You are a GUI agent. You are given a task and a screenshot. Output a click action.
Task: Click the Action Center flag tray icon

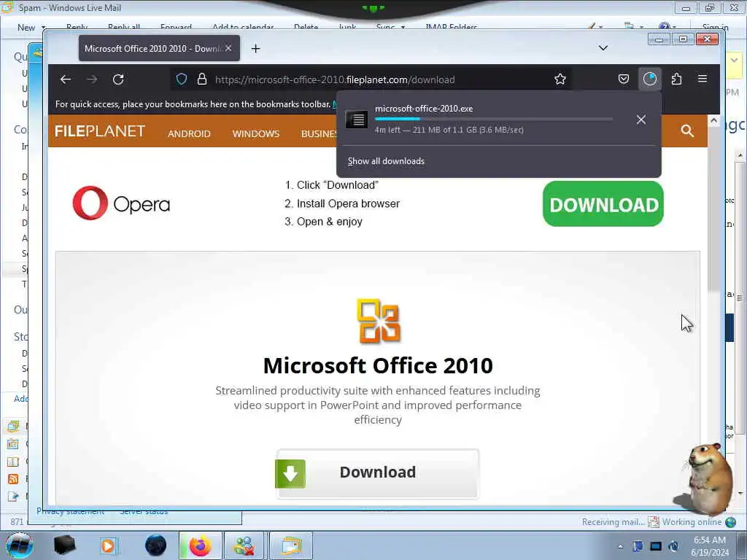638,546
